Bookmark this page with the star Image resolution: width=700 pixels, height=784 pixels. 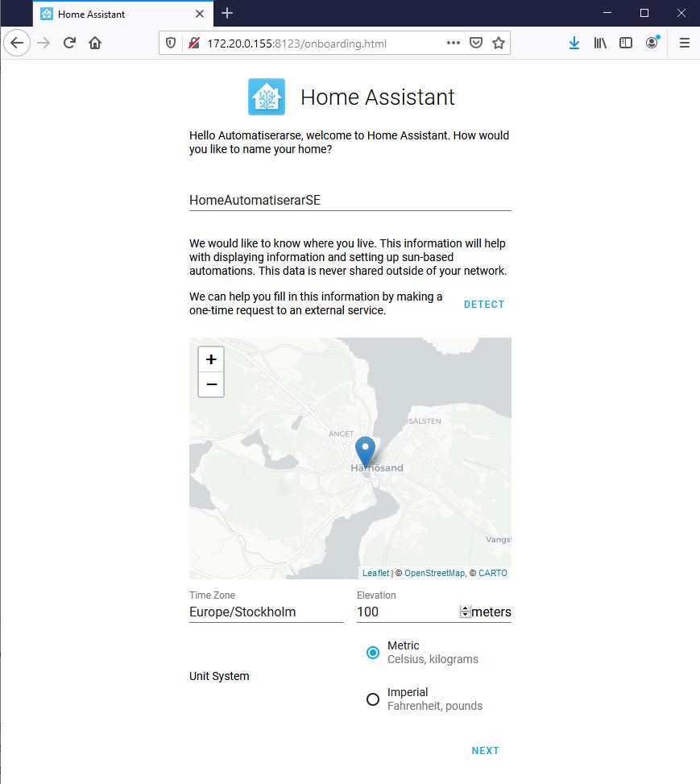pyautogui.click(x=499, y=43)
